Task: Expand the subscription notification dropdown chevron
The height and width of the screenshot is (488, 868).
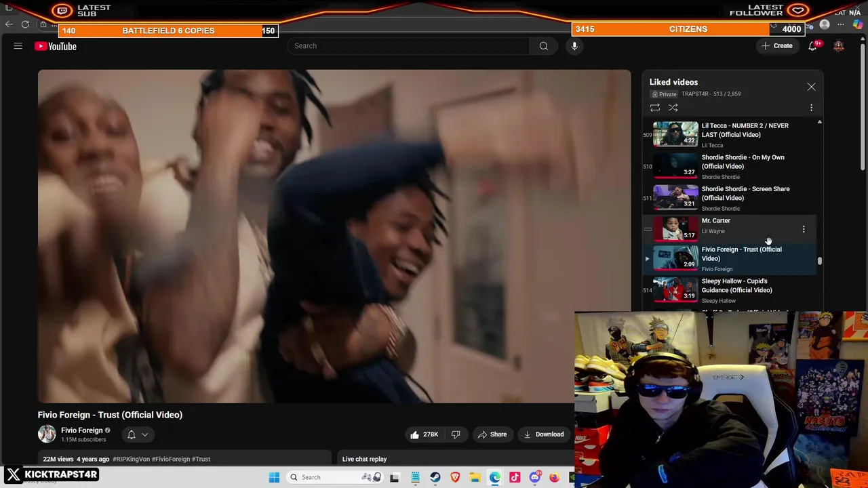Action: pyautogui.click(x=144, y=434)
